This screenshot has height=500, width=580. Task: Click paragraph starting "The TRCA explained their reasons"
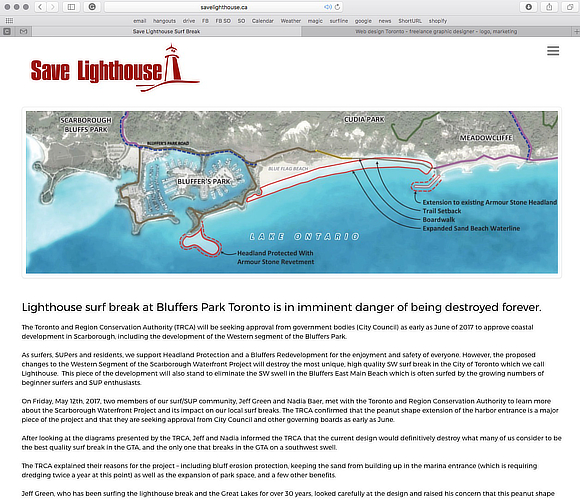pyautogui.click(x=279, y=470)
